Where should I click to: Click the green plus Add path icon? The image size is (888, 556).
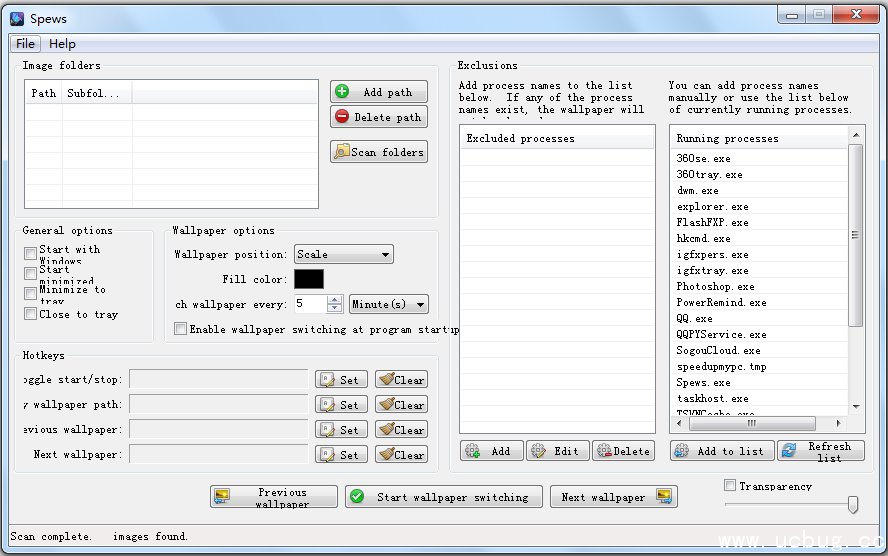(x=342, y=92)
